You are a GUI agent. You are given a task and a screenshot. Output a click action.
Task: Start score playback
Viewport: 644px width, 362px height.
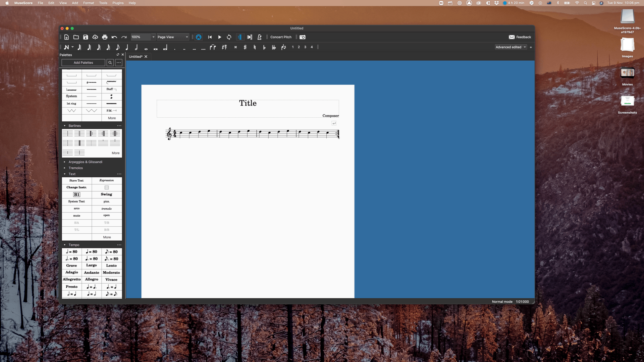click(220, 37)
